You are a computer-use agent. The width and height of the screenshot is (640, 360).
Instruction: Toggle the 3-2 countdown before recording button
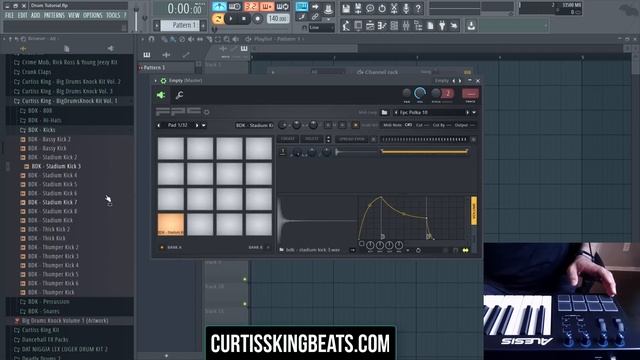251,7
